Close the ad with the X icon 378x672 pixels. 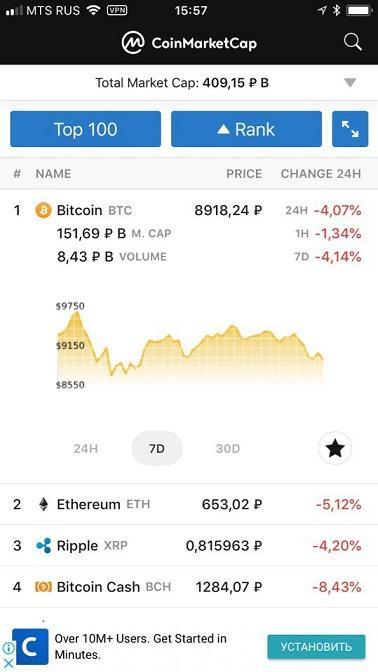point(8,663)
